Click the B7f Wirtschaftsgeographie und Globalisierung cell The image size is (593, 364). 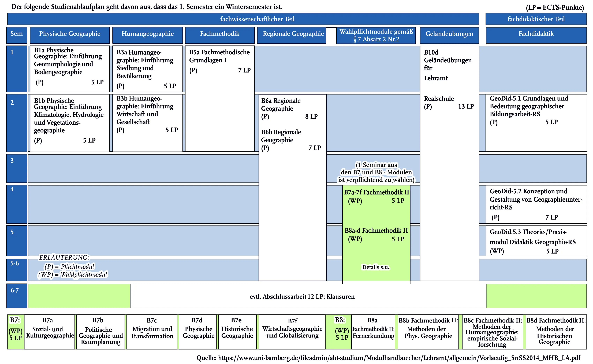pyautogui.click(x=292, y=331)
